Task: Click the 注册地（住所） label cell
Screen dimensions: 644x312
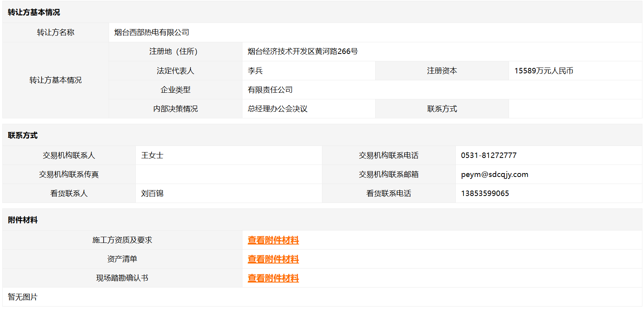Action: coord(175,52)
